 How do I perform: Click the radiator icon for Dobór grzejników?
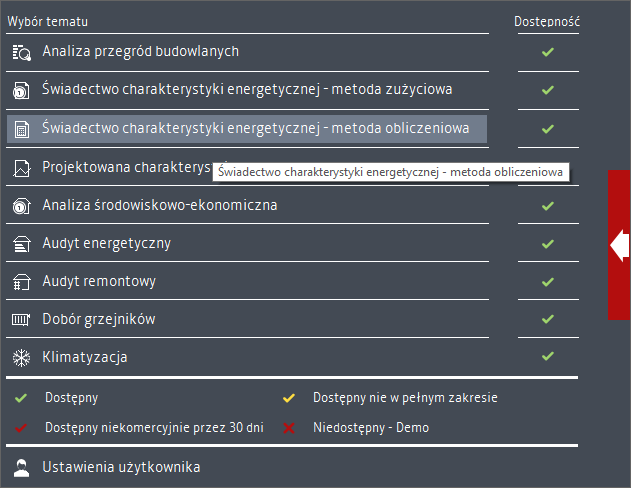pyautogui.click(x=21, y=320)
